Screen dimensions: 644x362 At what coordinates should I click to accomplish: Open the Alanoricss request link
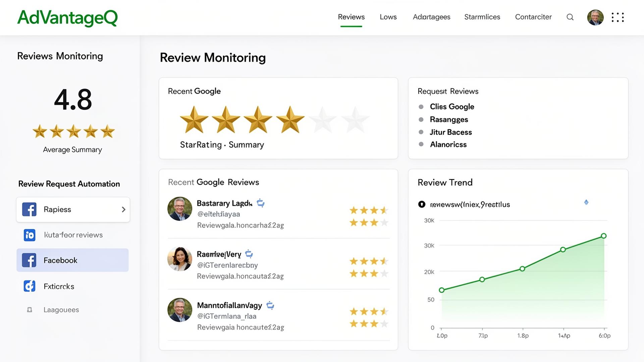click(x=448, y=144)
